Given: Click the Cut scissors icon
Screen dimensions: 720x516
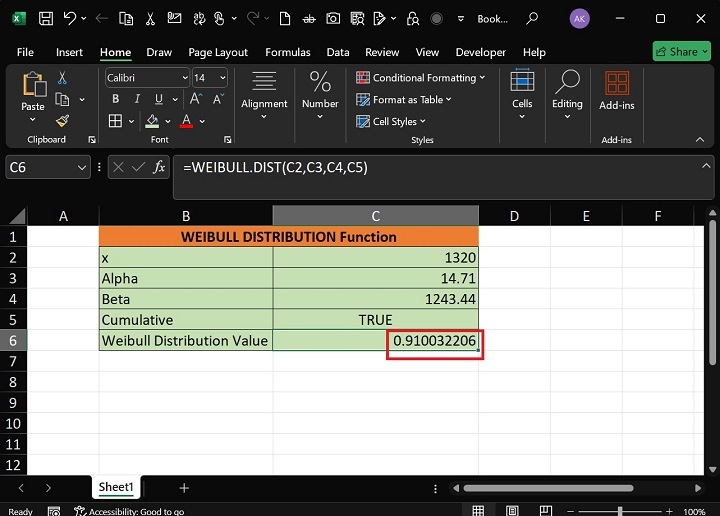Looking at the screenshot, I should pyautogui.click(x=62, y=78).
